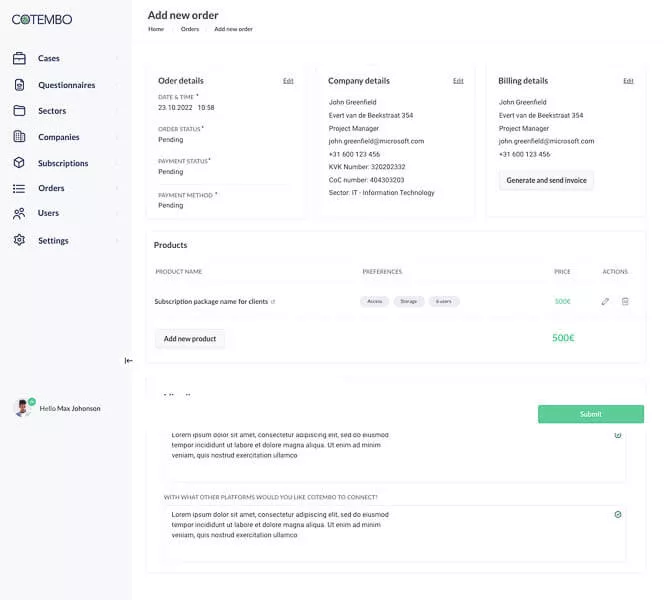Expand the Settings sidebar chevron
The image size is (664, 600).
coord(117,241)
